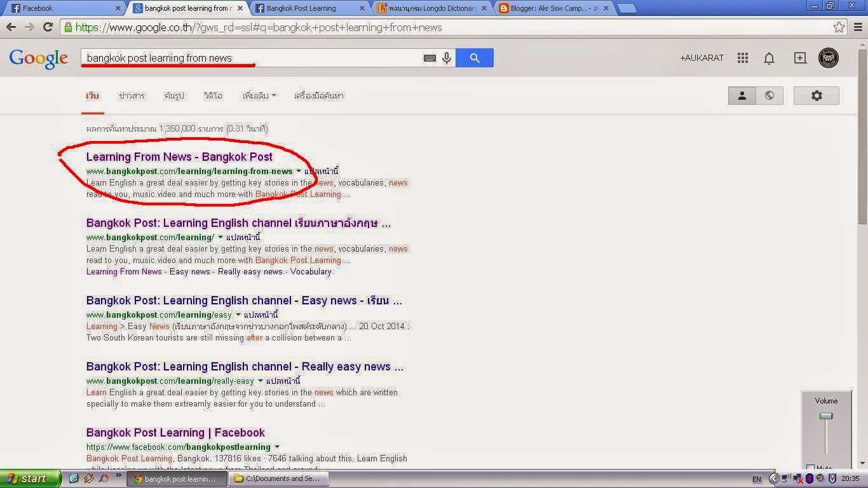Open Chrome's hamburger menu
The height and width of the screenshot is (488, 868).
[857, 27]
